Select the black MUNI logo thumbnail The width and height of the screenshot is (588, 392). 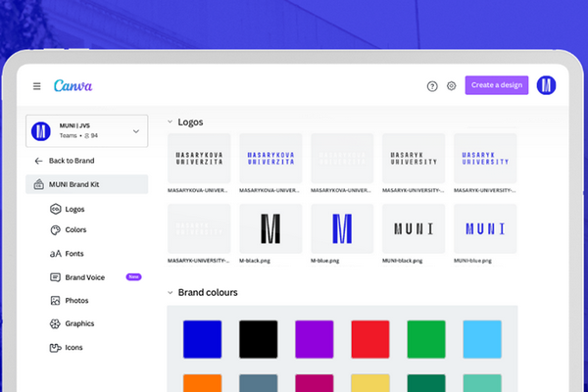click(x=414, y=228)
